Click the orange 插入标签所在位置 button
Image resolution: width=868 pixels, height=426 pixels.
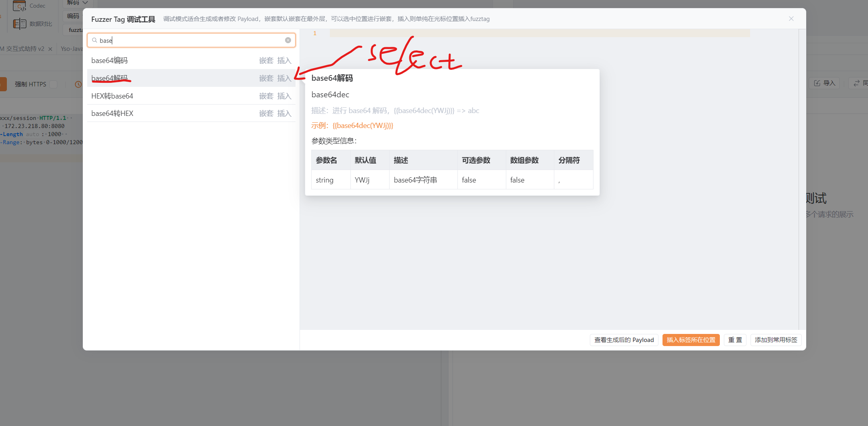[691, 340]
